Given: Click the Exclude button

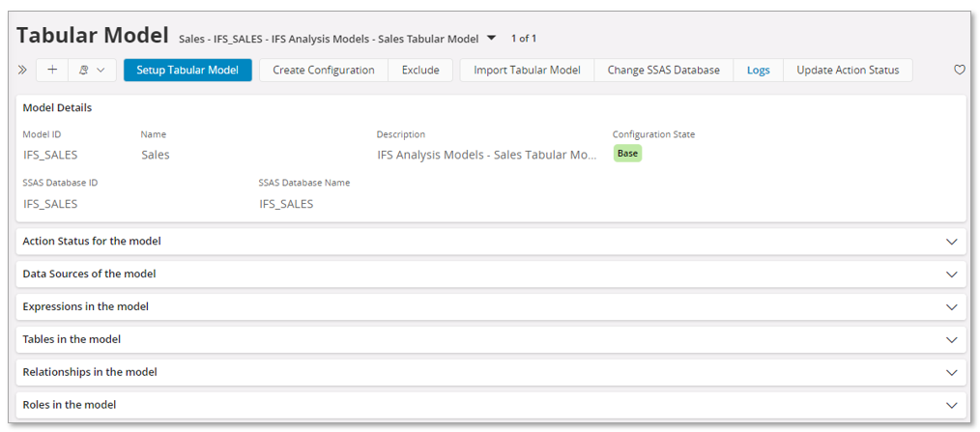Looking at the screenshot, I should [420, 71].
